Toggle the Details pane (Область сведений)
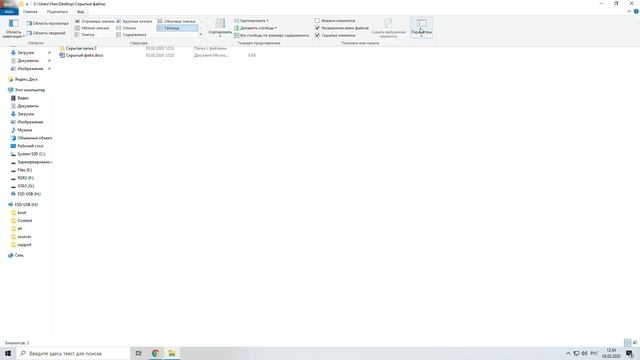640x360 pixels. (x=46, y=33)
